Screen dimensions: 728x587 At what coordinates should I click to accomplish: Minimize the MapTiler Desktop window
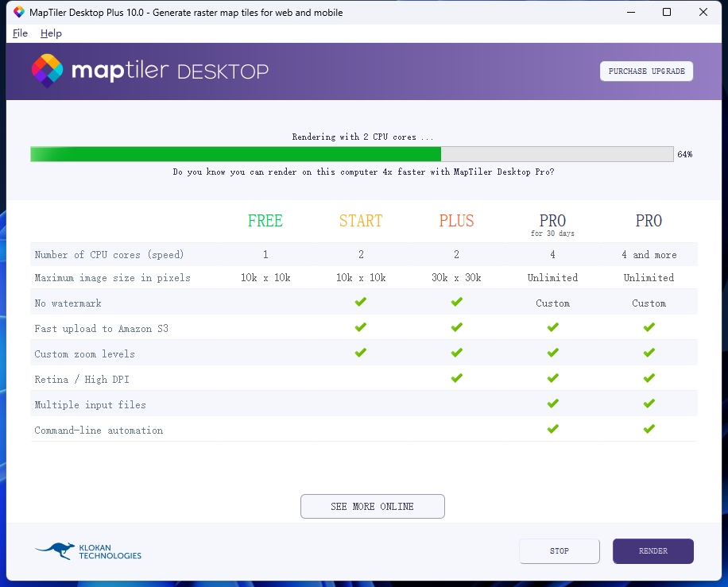[x=630, y=12]
